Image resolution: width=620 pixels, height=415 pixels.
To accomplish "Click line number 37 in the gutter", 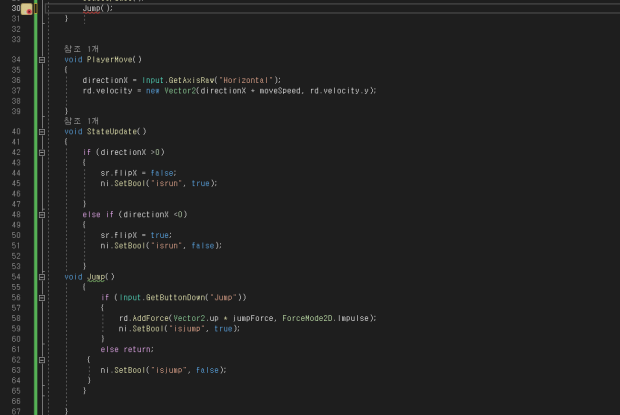I will (17, 90).
